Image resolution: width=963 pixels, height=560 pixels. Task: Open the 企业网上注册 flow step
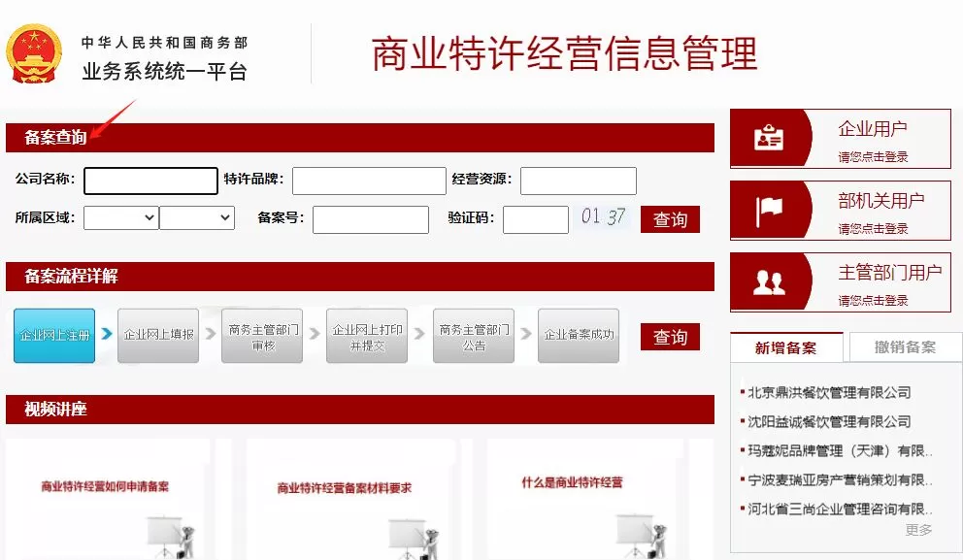tap(53, 336)
